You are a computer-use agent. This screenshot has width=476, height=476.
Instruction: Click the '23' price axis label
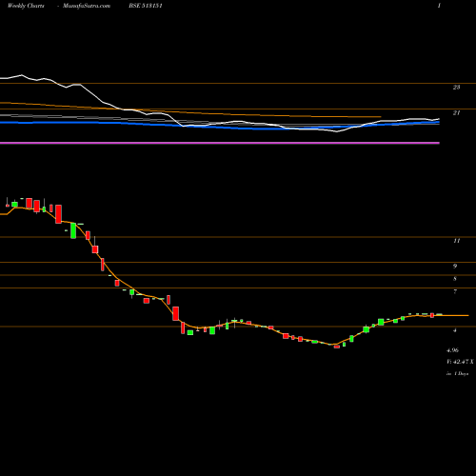[x=456, y=88]
